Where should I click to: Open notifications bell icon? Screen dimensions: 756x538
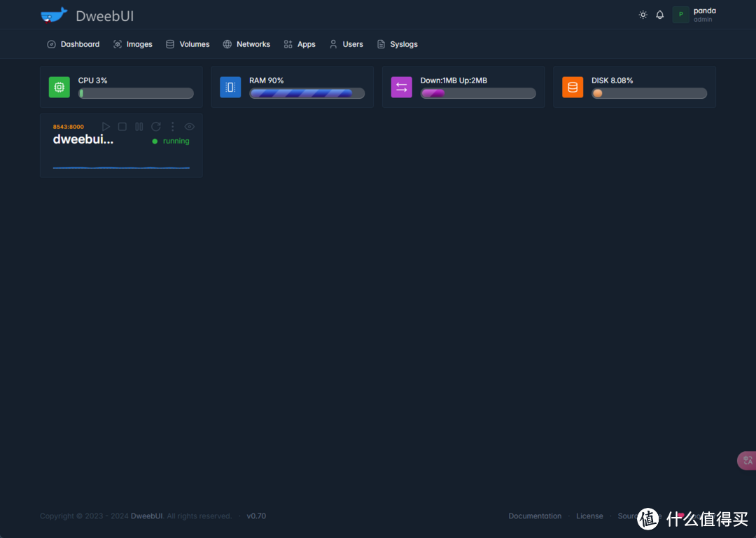tap(660, 15)
